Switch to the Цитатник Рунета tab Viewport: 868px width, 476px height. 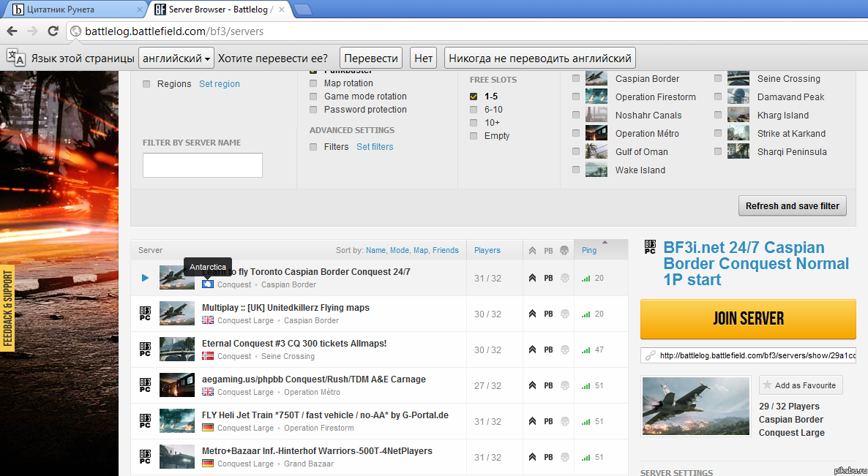(x=75, y=10)
